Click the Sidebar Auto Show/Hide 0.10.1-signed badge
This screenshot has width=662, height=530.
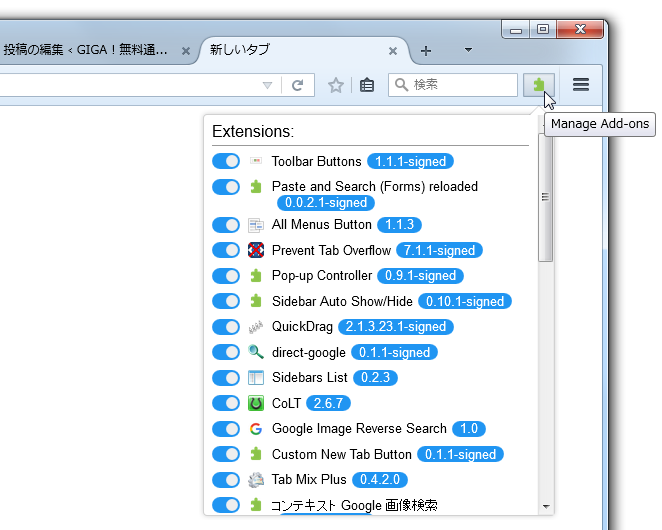coord(465,302)
